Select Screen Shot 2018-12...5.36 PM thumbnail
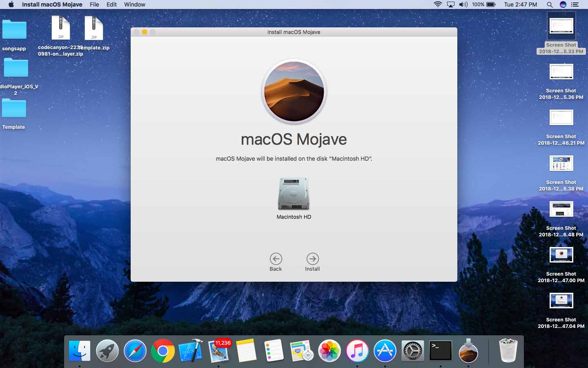Viewport: 588px width, 368px height. click(561, 72)
